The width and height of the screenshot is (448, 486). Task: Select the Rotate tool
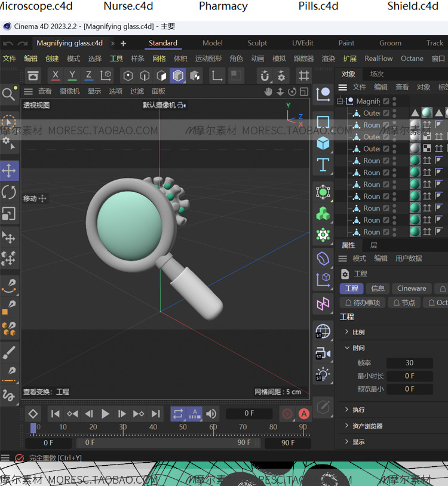pos(9,192)
